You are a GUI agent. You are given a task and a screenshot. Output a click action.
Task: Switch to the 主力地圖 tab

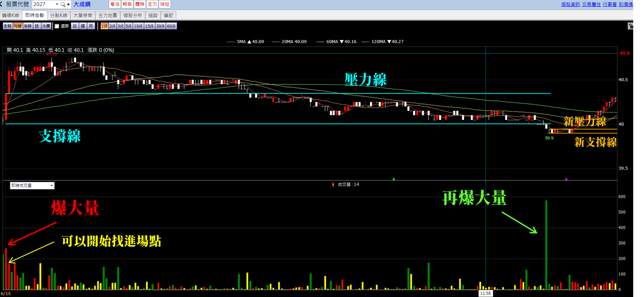pos(107,15)
